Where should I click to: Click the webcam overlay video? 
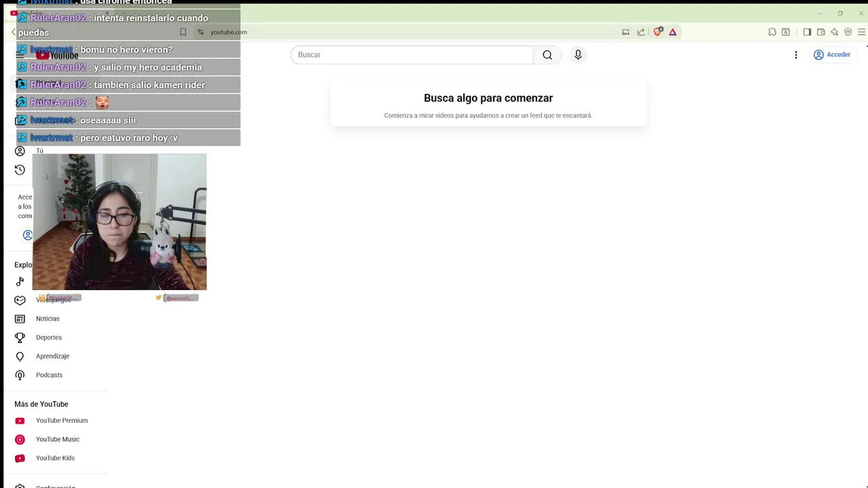pos(119,222)
